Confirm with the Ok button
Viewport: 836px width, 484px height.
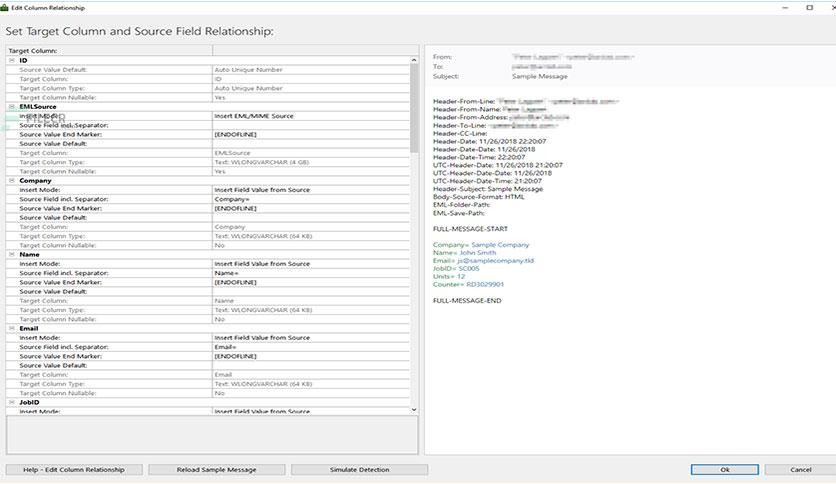tap(725, 470)
